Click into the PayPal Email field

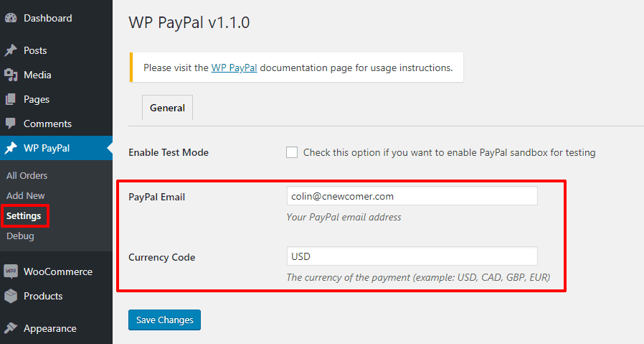[x=412, y=196]
